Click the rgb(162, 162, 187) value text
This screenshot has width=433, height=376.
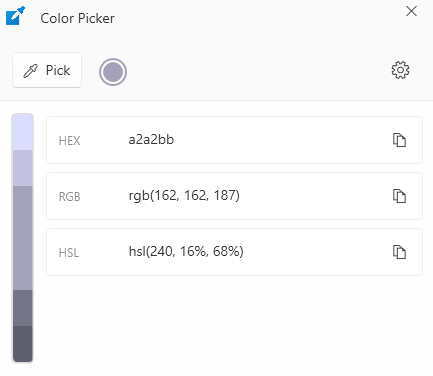tap(184, 196)
